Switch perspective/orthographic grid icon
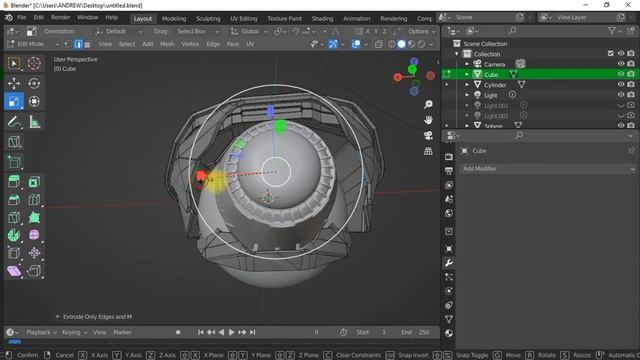The image size is (640, 360). click(428, 151)
